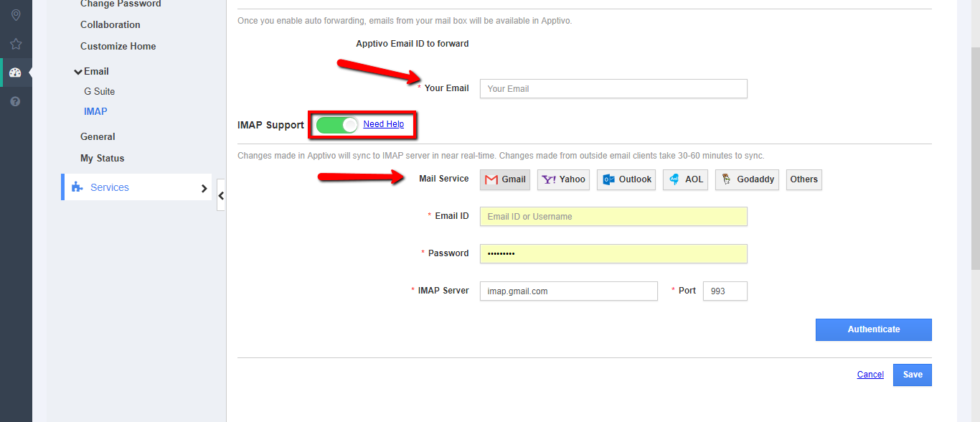This screenshot has width=980, height=422.
Task: Toggle the IMAP Support switch off
Action: [337, 125]
